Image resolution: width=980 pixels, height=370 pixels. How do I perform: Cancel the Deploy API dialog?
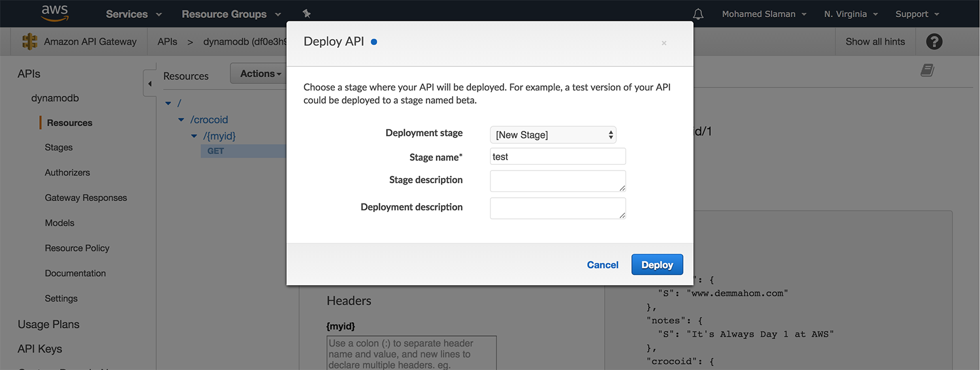click(x=602, y=265)
